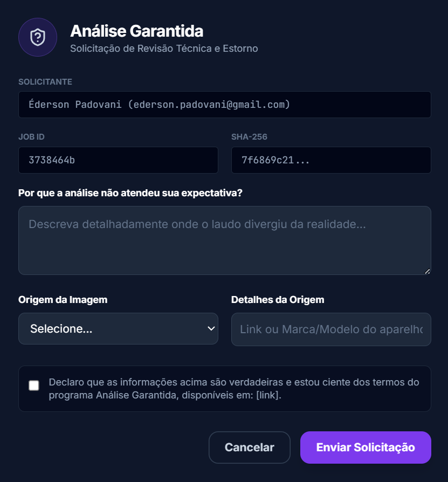Viewport: 448px width, 482px height.
Task: Click the Origem da Imagem label
Action: tap(63, 300)
